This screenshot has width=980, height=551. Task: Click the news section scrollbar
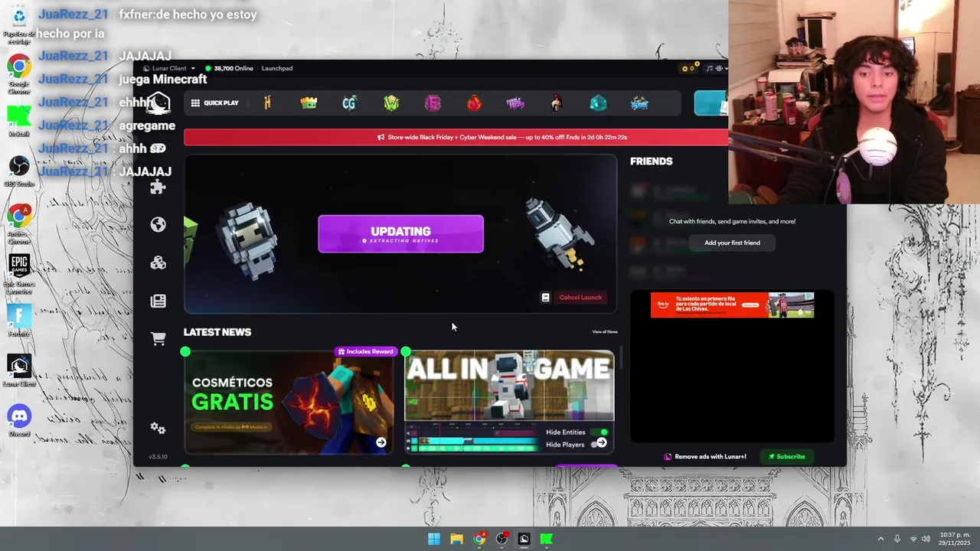click(x=621, y=357)
